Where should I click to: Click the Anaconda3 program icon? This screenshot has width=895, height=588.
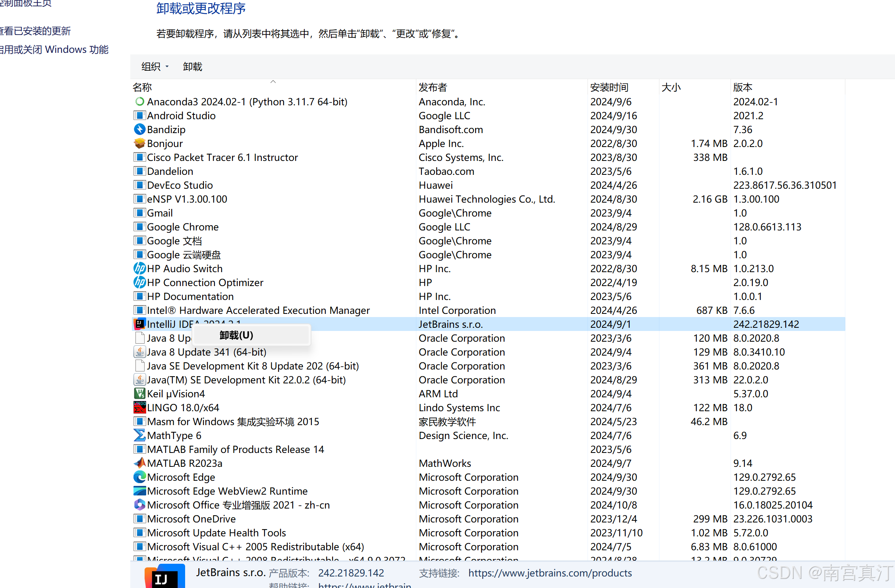139,102
